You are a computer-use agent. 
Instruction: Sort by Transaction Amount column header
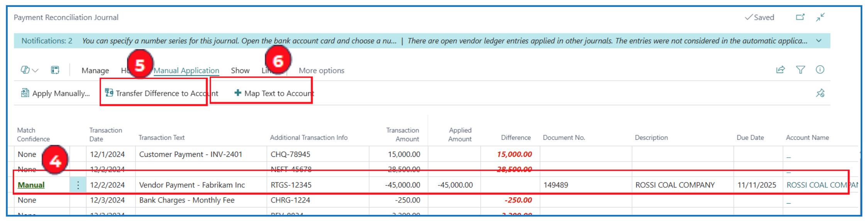[402, 134]
